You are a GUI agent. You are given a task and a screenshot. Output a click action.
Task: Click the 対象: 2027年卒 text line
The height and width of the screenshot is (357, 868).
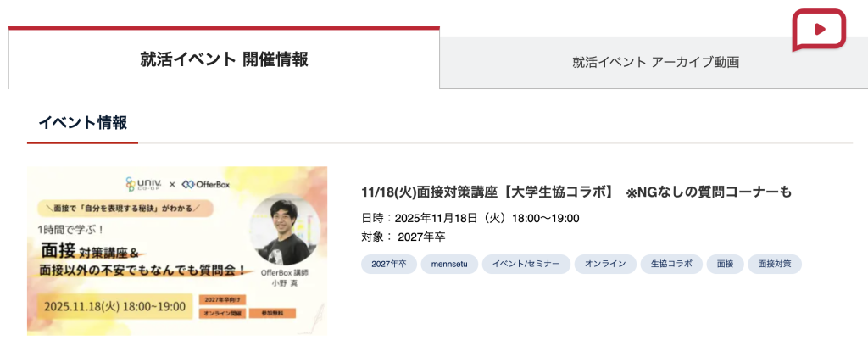coord(403,237)
